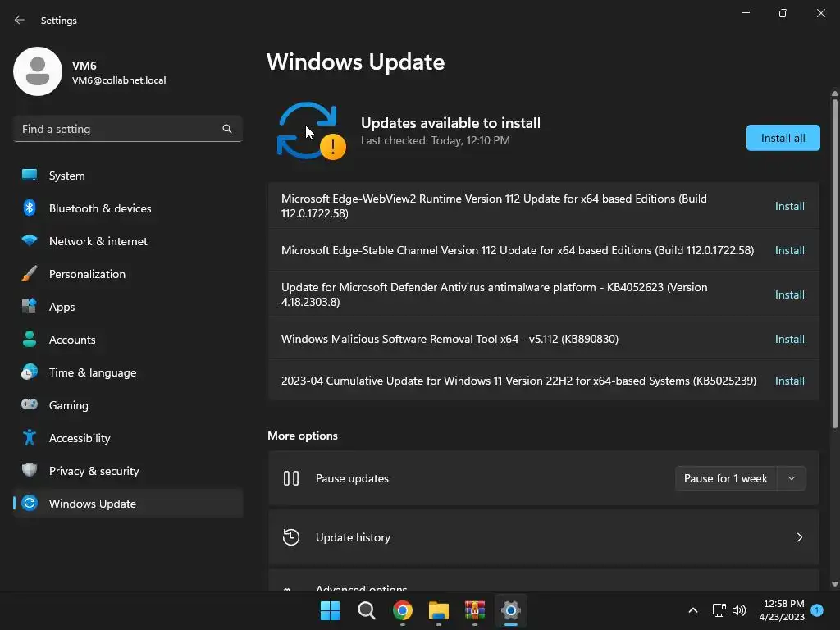Click the large update status sync icon
The height and width of the screenshot is (630, 840).
(311, 131)
